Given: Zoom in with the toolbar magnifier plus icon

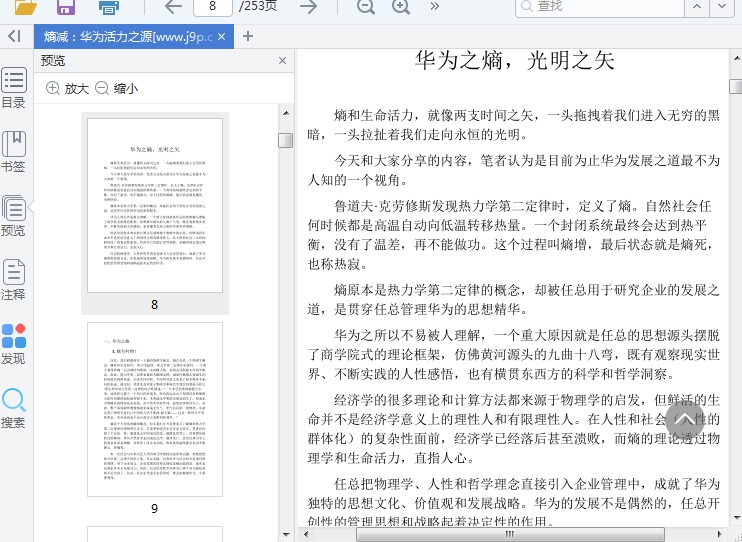Looking at the screenshot, I should click(401, 7).
